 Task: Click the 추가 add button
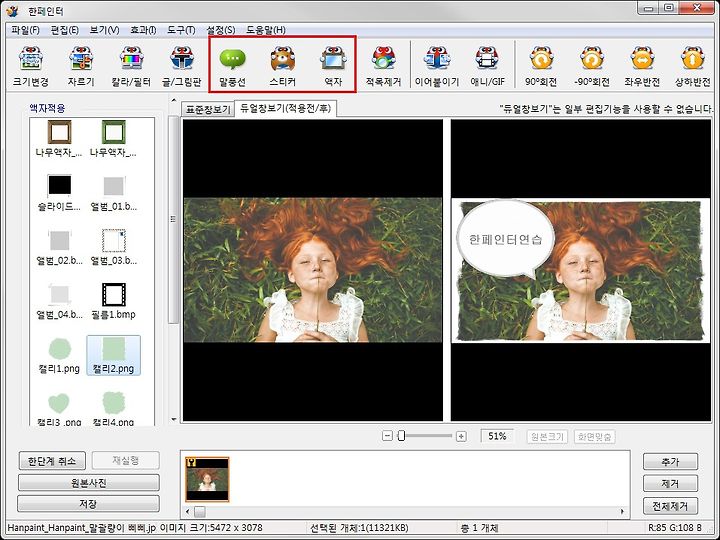(670, 461)
